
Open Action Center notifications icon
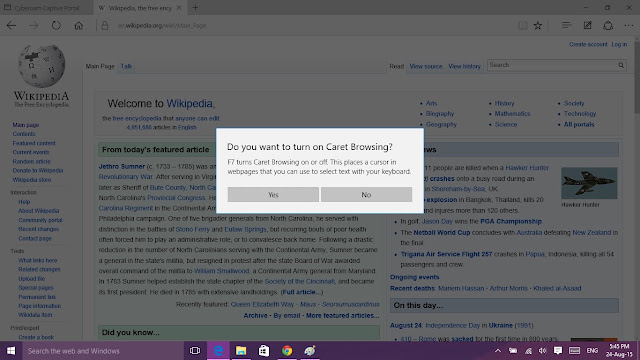(x=558, y=351)
